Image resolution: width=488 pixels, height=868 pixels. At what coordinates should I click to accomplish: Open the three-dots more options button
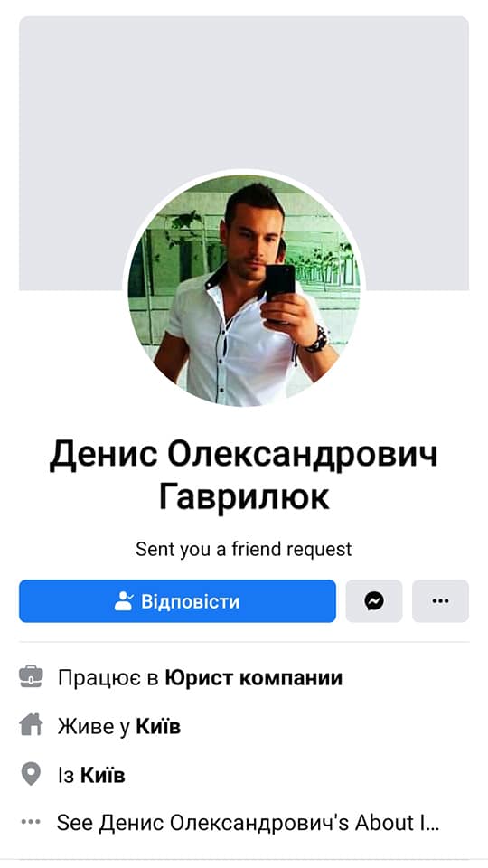tap(440, 600)
